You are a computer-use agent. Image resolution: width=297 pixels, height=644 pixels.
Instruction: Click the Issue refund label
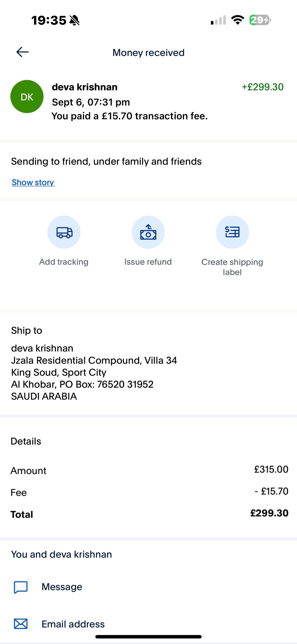coord(148,262)
